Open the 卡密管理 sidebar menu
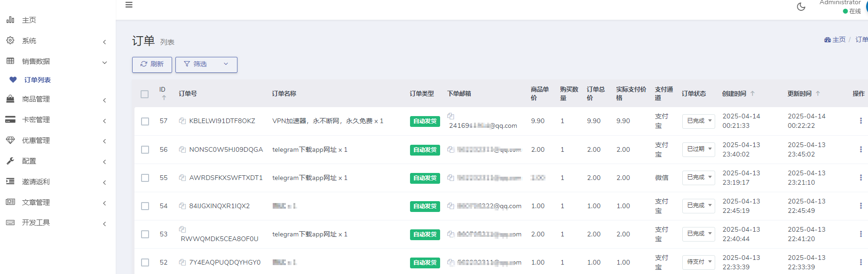868x274 pixels. [56, 120]
